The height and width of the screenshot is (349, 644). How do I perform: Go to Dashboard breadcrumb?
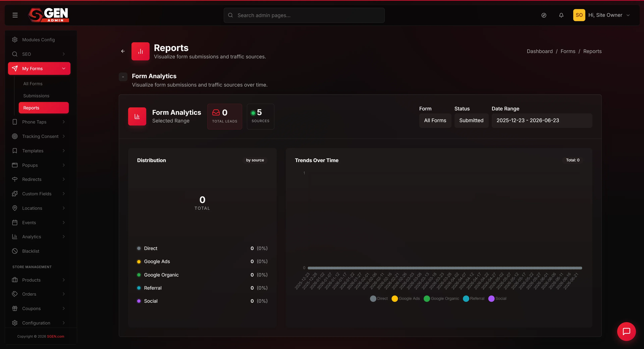(540, 51)
